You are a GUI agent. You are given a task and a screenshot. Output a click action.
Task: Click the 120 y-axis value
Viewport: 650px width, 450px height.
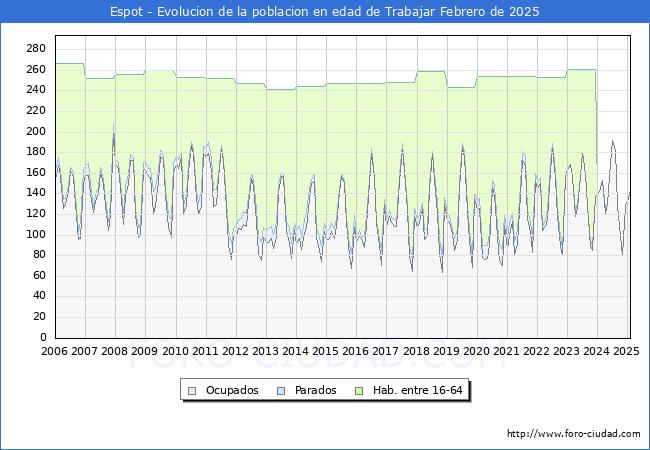pyautogui.click(x=36, y=214)
